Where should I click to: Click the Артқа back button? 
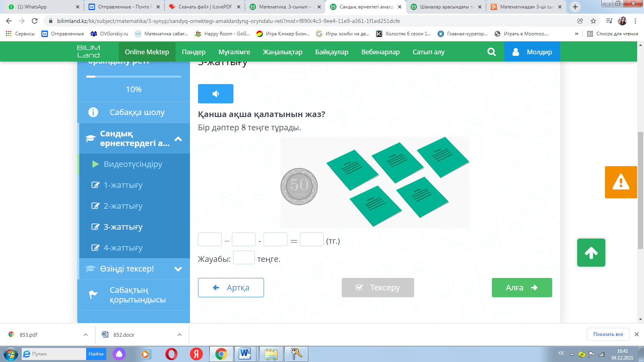pos(231,288)
